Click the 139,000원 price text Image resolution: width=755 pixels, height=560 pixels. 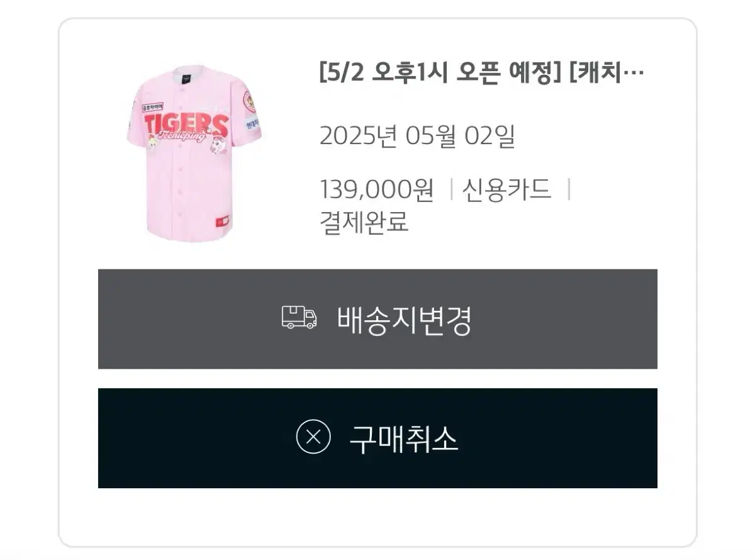click(x=377, y=189)
